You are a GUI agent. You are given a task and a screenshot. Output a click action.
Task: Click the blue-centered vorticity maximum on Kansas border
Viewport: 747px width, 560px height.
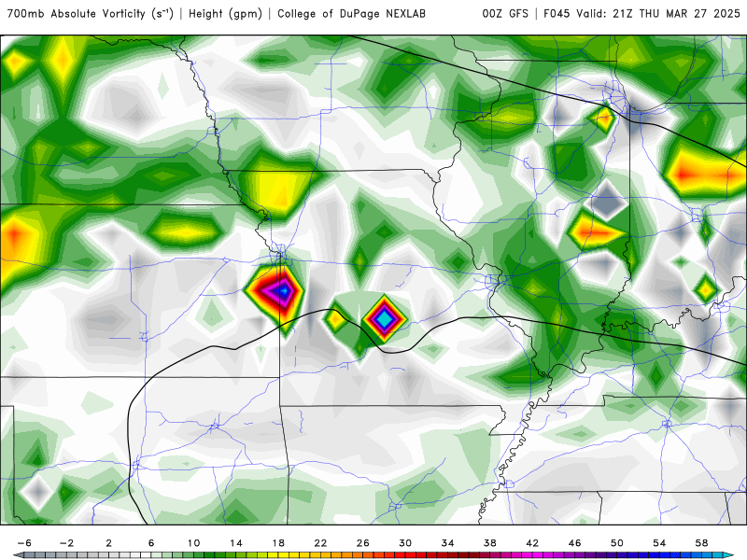[x=284, y=289]
